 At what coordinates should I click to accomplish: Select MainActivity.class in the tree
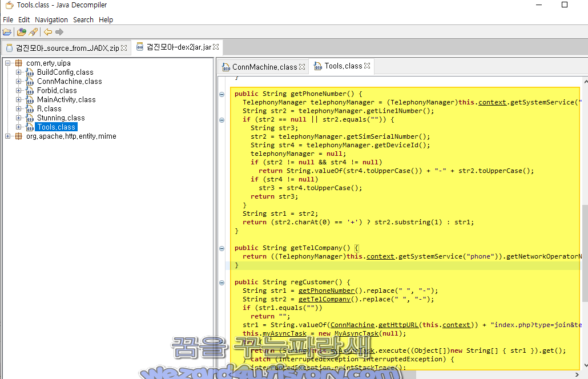[66, 100]
